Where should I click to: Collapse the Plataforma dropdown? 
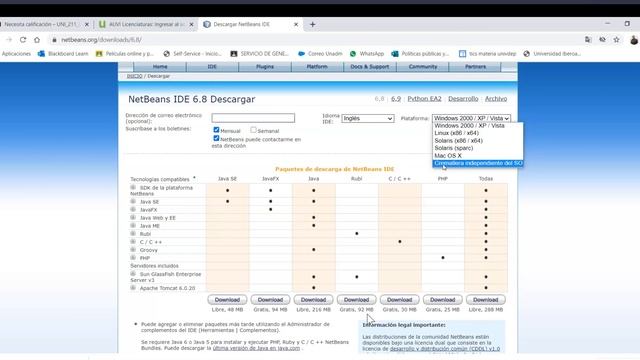point(471,118)
